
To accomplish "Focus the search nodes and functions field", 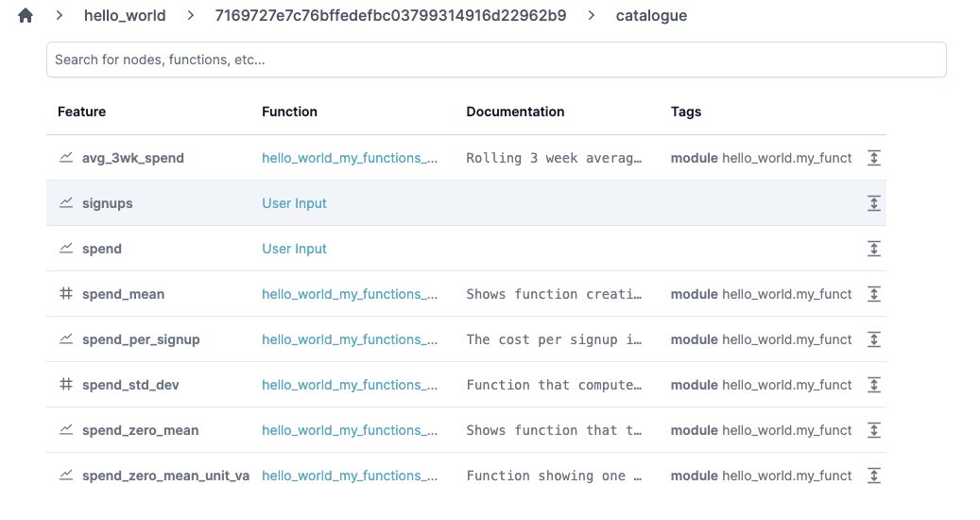I will click(496, 60).
